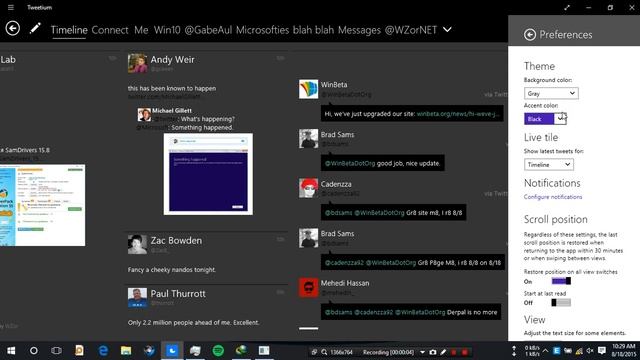Click the 'Scroll position' heading
This screenshot has width=640, height=360.
tap(556, 220)
